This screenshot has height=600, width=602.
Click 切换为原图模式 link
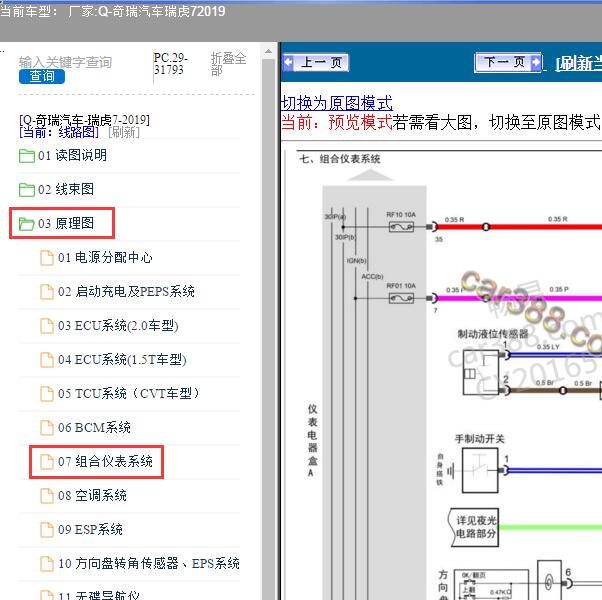337,103
